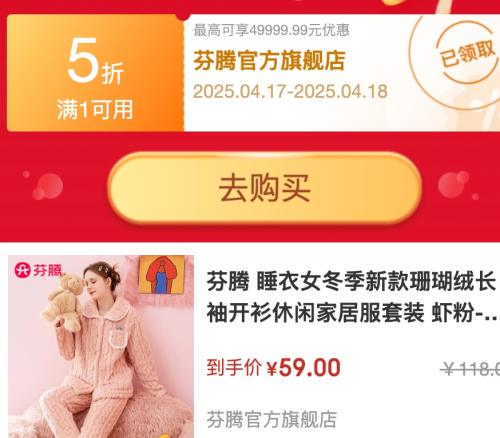
Task: Tap the 满1可用 usage condition text
Action: click(x=95, y=109)
